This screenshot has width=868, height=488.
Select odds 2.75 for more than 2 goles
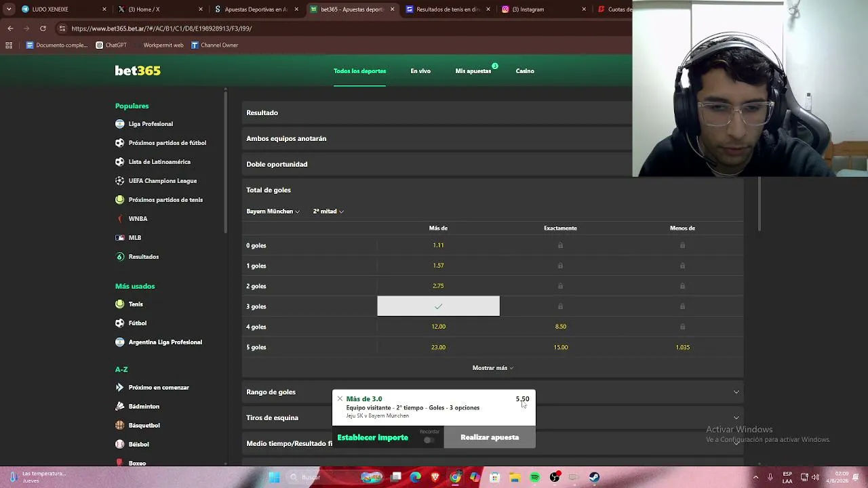pos(438,286)
